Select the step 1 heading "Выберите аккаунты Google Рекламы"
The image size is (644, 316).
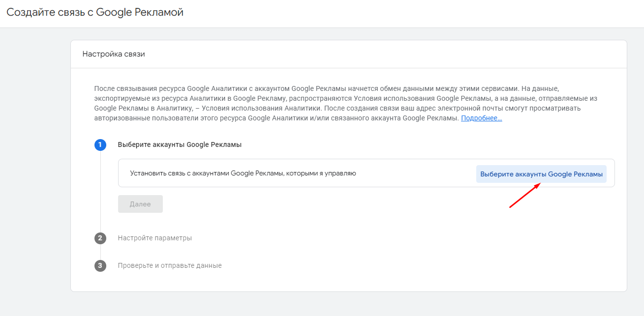[180, 145]
